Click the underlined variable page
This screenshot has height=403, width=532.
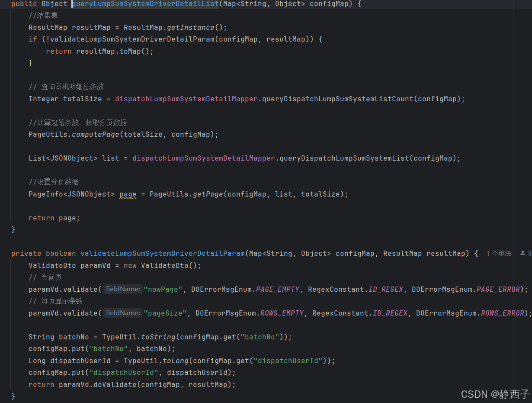click(x=128, y=194)
